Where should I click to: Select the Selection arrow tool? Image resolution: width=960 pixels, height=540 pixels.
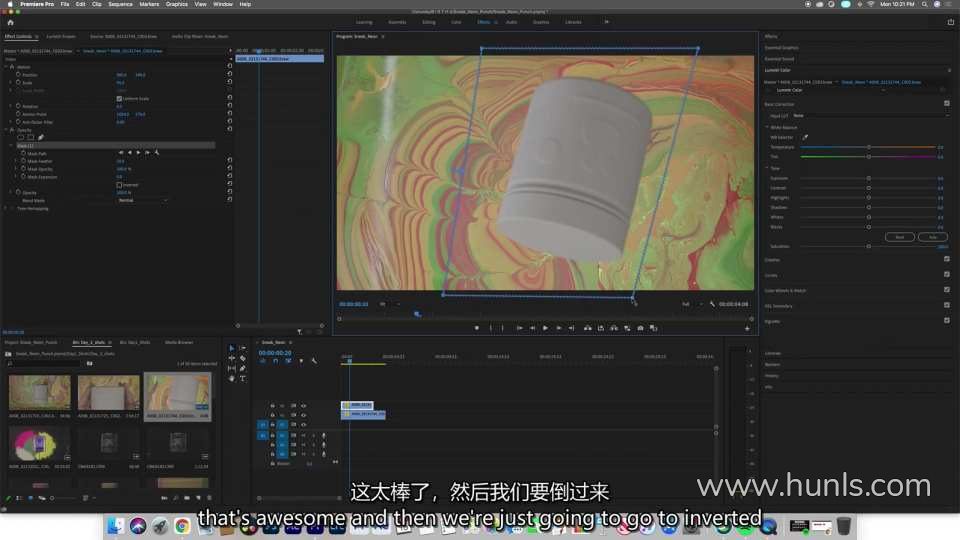click(232, 348)
